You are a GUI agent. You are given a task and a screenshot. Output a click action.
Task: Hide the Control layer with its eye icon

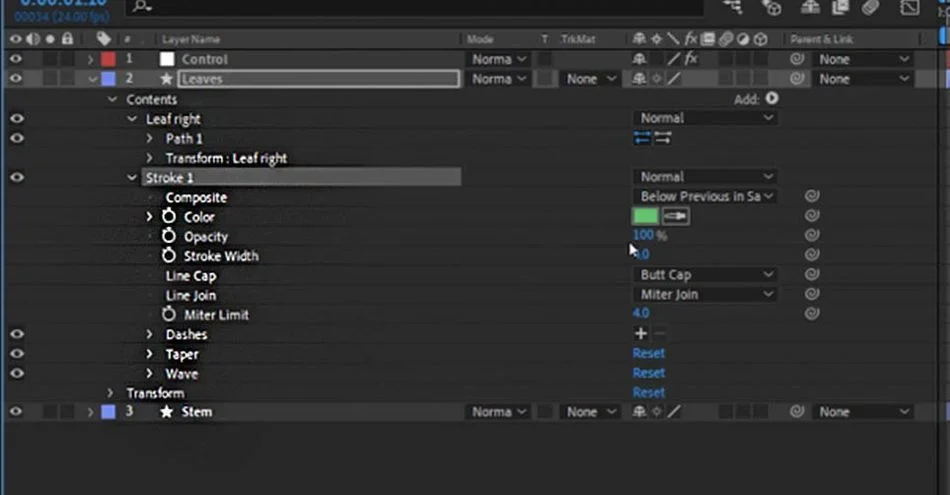16,59
